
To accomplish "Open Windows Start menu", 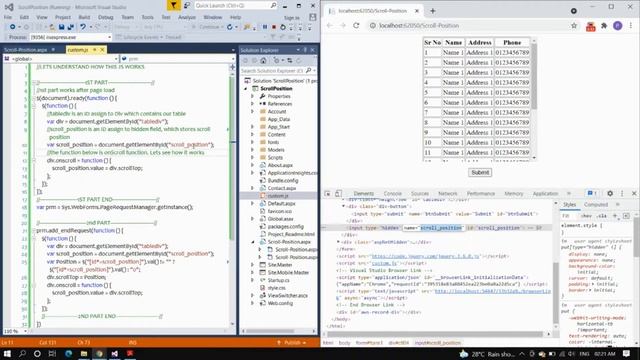I will coord(7,353).
